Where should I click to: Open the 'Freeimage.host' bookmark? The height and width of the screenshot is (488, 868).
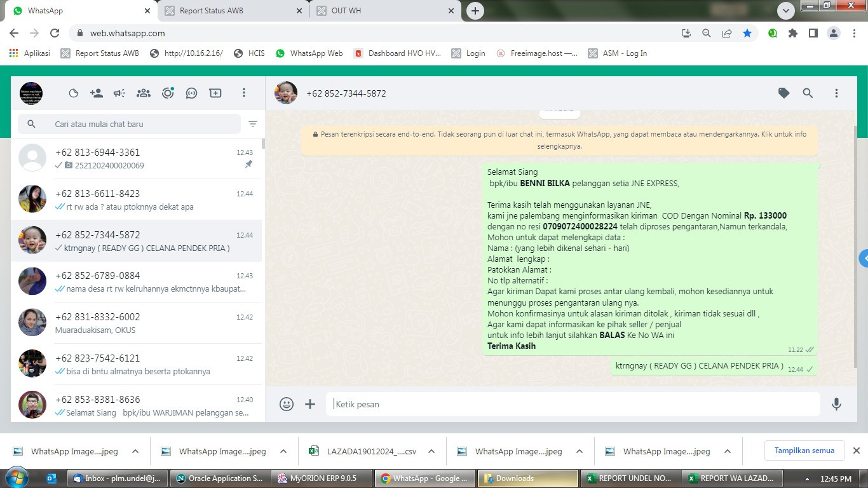click(537, 53)
